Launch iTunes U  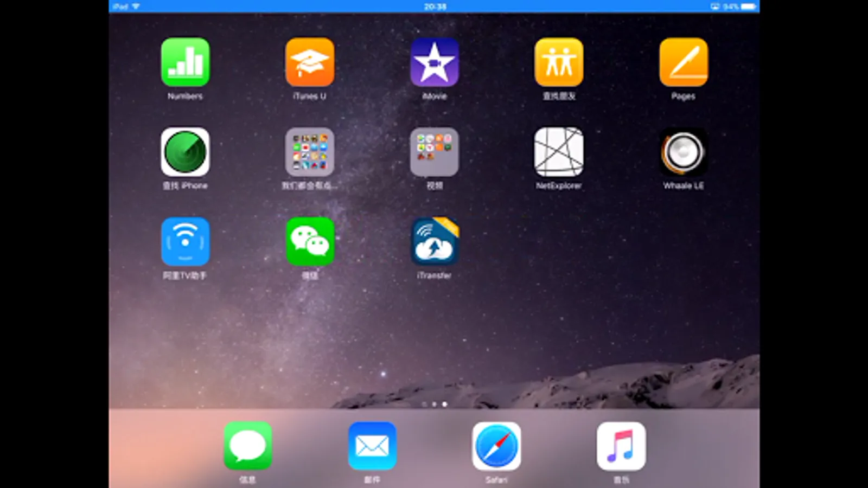[x=310, y=62]
